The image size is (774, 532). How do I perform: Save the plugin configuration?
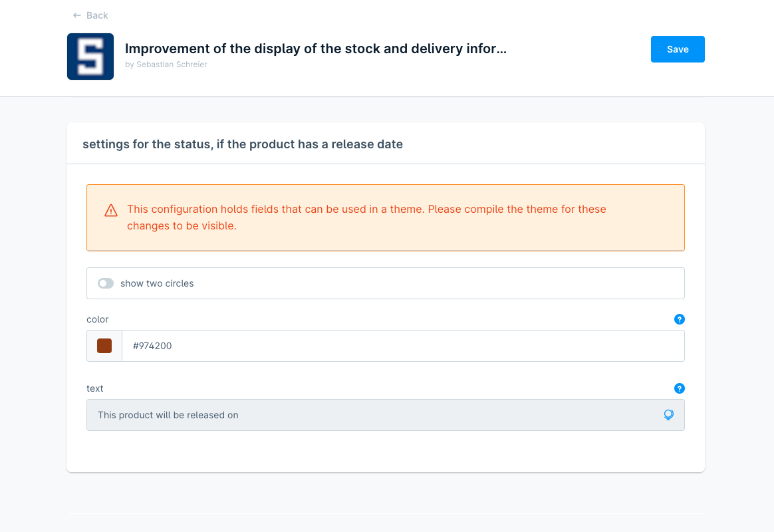tap(678, 49)
